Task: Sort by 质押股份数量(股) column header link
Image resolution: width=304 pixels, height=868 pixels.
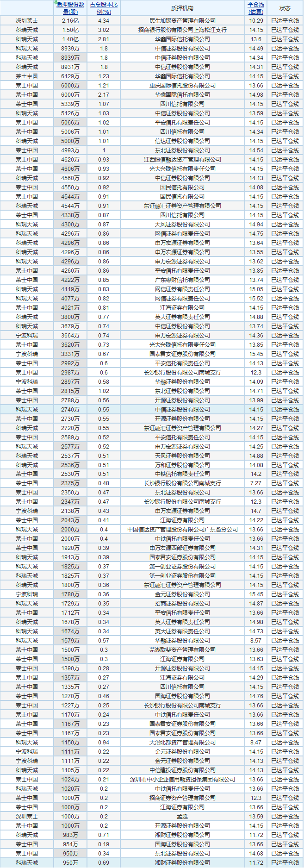Action: pyautogui.click(x=70, y=8)
